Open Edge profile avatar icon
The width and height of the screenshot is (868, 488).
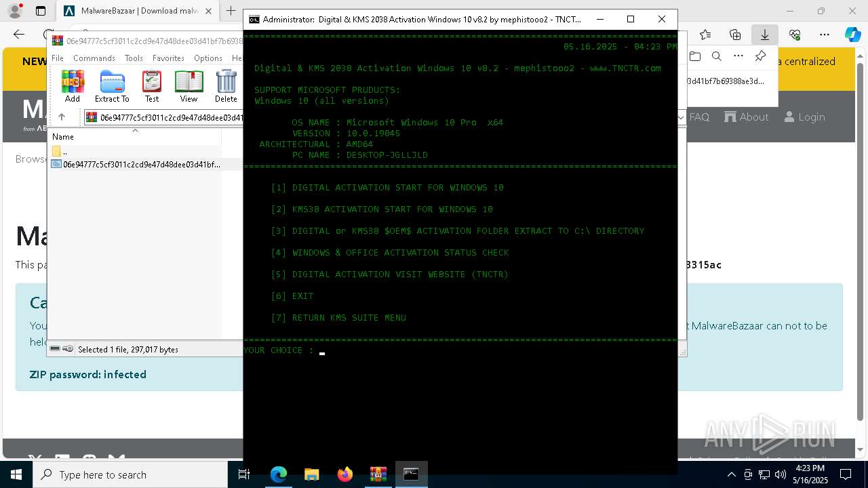(14, 11)
